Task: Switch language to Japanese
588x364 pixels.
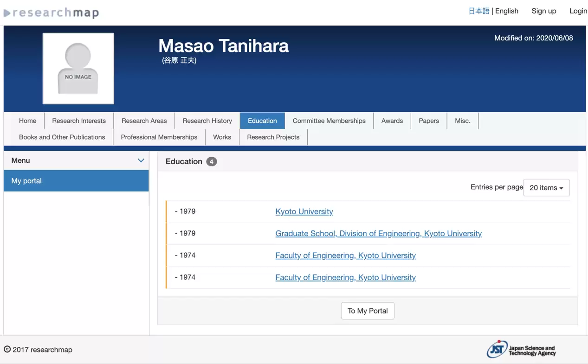Action: 478,11
